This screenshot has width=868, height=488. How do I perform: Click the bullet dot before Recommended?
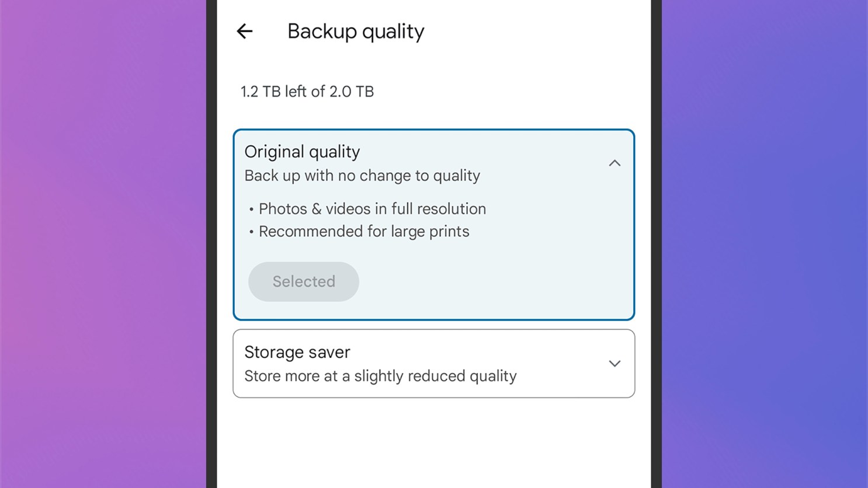[x=251, y=232]
